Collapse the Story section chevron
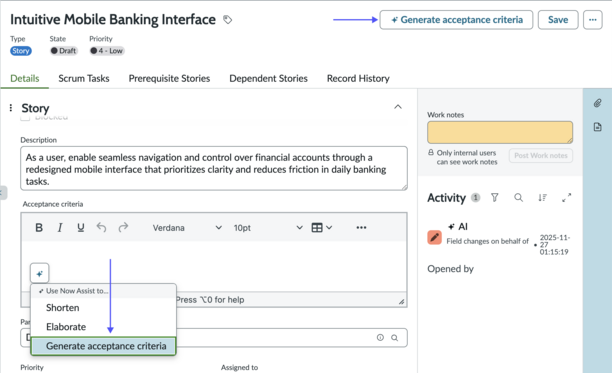The width and height of the screenshot is (612, 373). (398, 107)
